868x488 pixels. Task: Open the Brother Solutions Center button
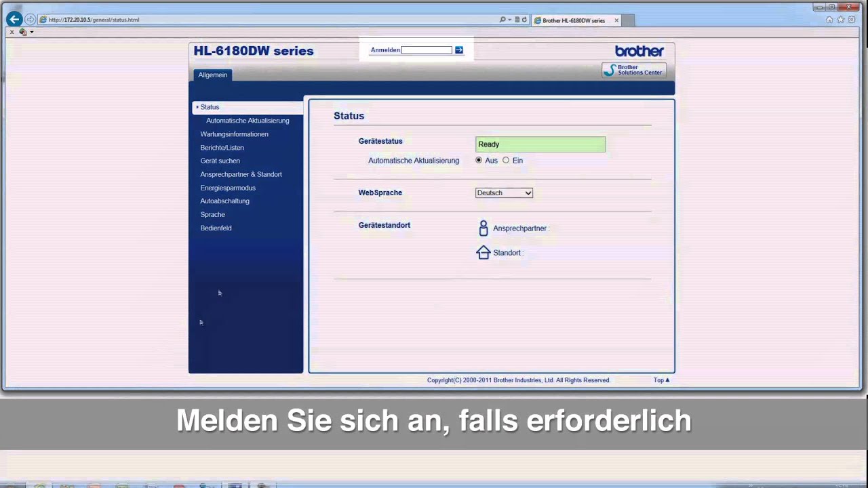click(634, 70)
